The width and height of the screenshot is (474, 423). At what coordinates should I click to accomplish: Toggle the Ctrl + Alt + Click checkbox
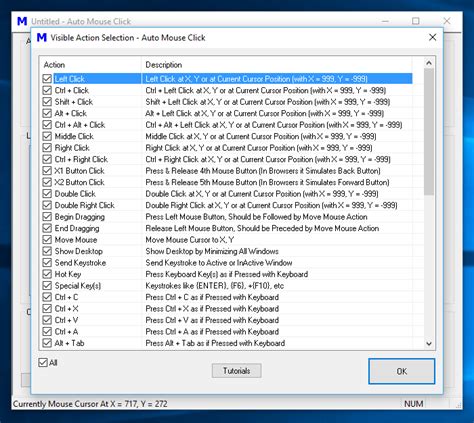pos(47,125)
